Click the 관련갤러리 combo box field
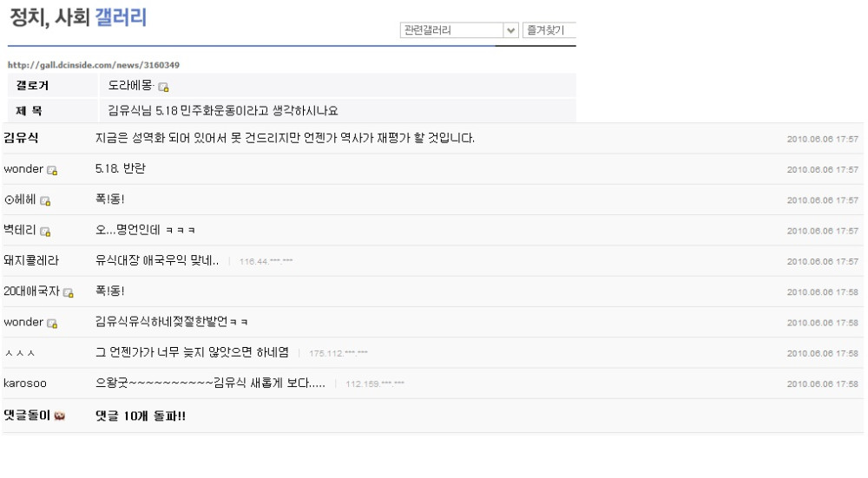868x478 pixels. [x=451, y=30]
